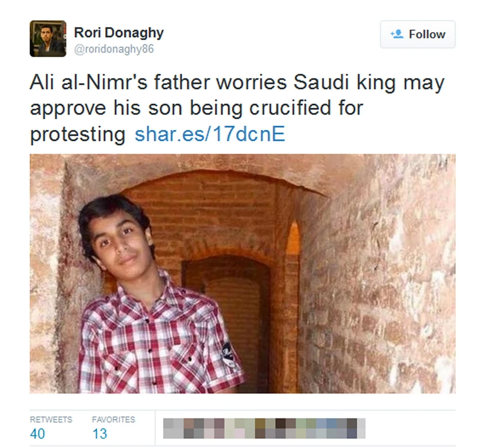Click the third blurred avatar in the row

tap(214, 428)
